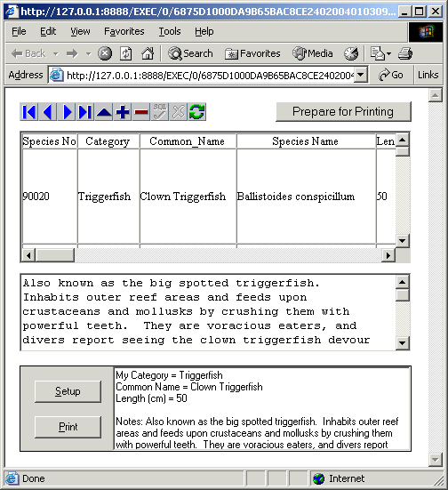Go to the Home page icon
Image resolution: width=448 pixels, height=490 pixels.
click(x=148, y=53)
